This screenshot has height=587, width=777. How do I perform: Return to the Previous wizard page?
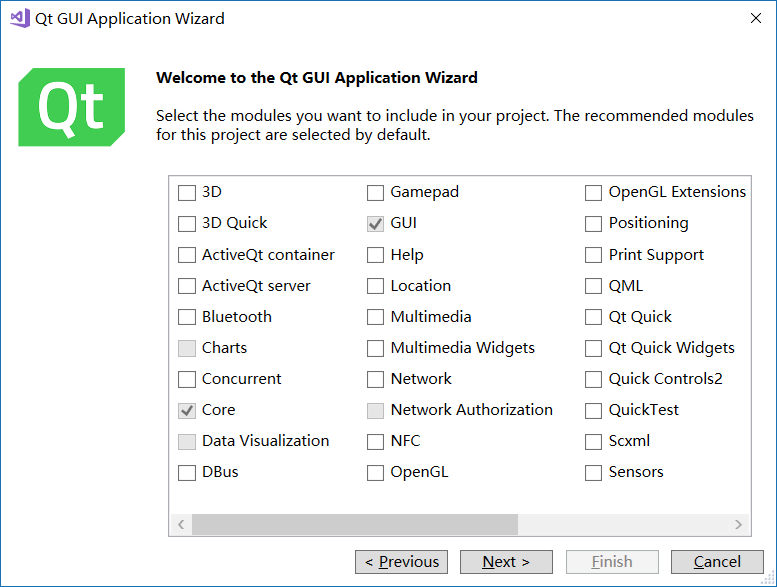tap(401, 562)
